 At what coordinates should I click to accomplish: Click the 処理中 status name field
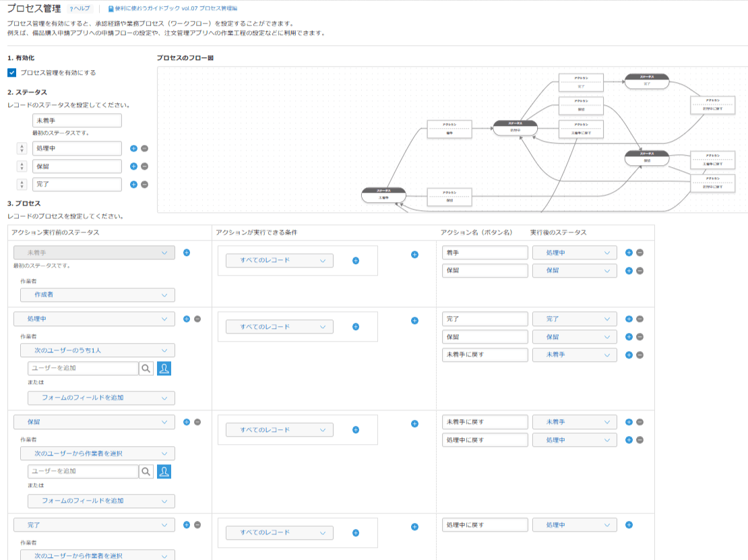pos(77,148)
